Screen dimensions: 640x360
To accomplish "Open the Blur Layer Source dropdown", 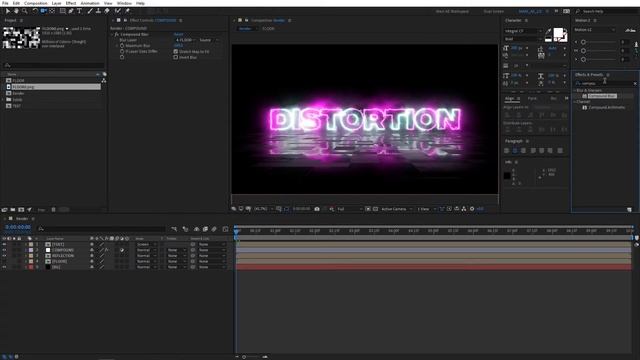I will (208, 40).
